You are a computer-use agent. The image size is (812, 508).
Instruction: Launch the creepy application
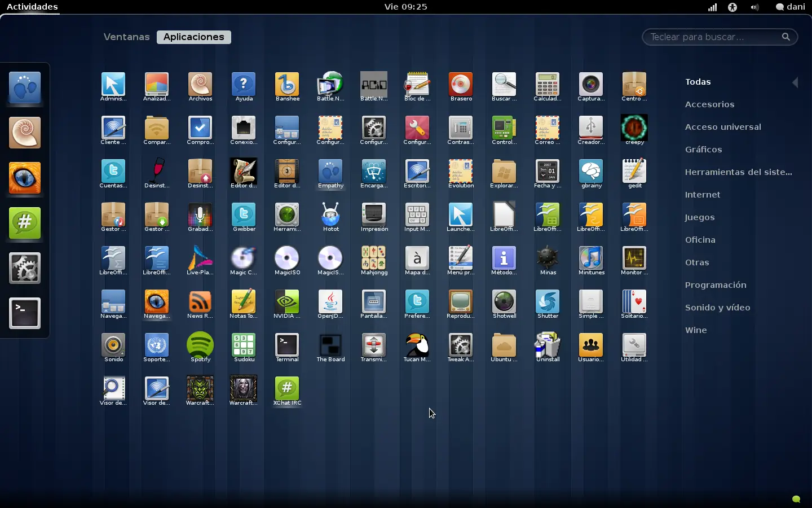[x=634, y=130]
